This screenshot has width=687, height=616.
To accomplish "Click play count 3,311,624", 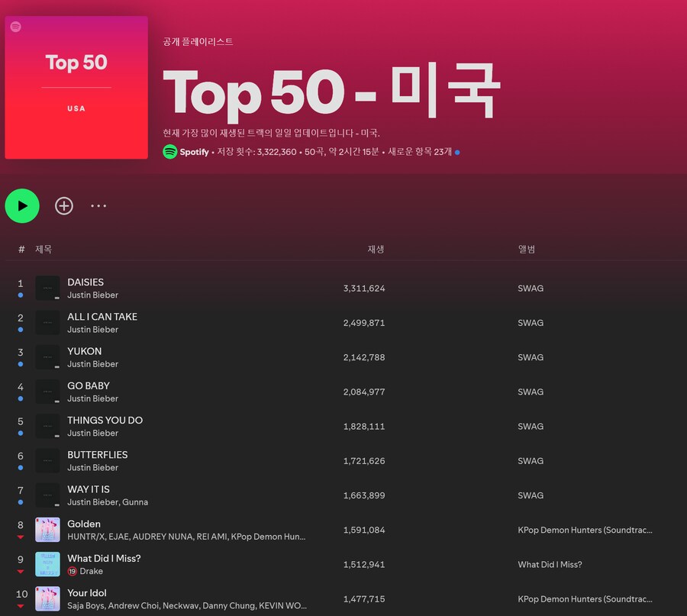I will pos(364,289).
